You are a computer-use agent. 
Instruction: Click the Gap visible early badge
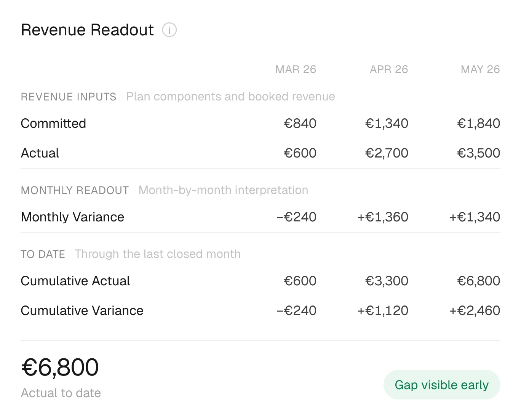pos(442,385)
